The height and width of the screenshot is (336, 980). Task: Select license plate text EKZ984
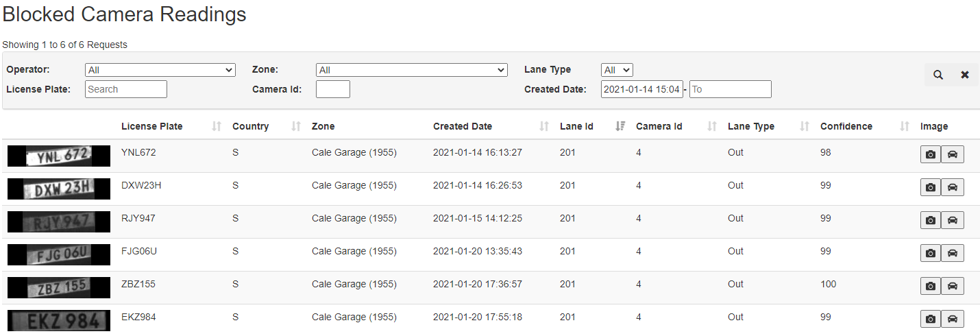(x=138, y=317)
